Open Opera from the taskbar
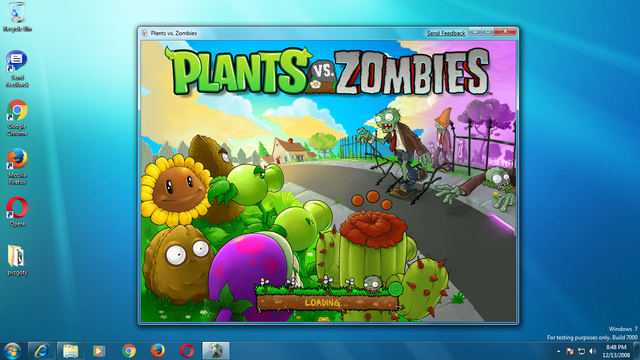 pos(187,351)
